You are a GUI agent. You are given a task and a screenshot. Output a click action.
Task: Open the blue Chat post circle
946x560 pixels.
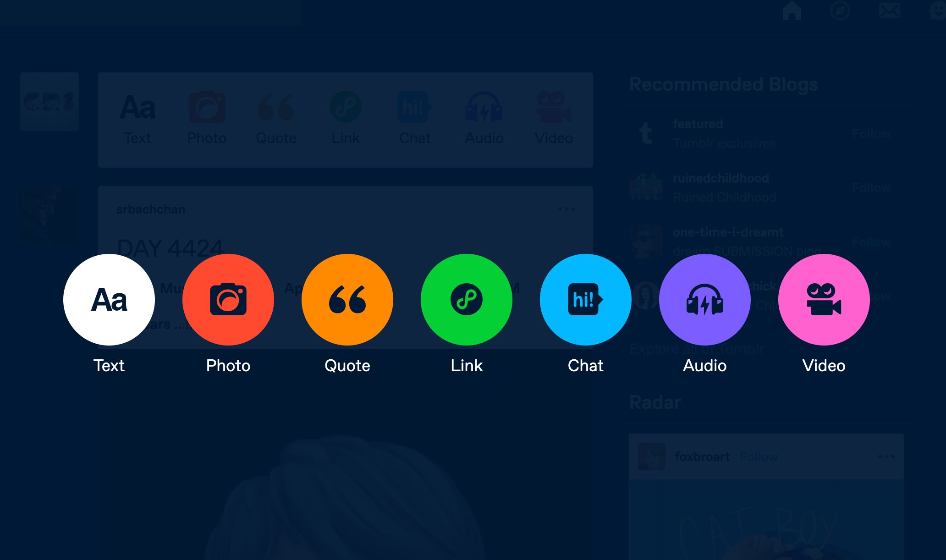pyautogui.click(x=586, y=300)
